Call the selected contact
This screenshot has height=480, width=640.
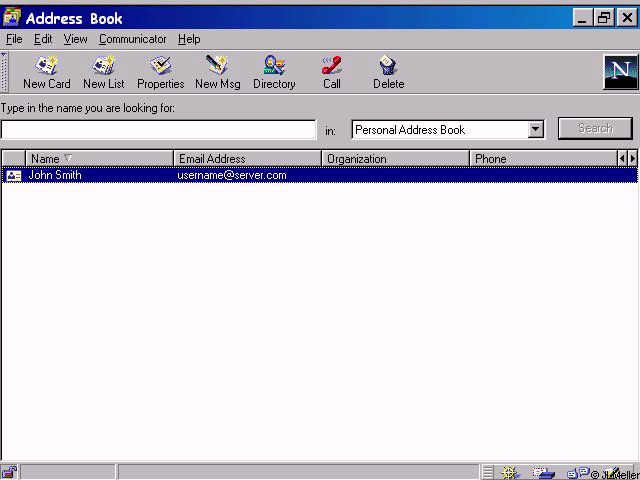[331, 72]
